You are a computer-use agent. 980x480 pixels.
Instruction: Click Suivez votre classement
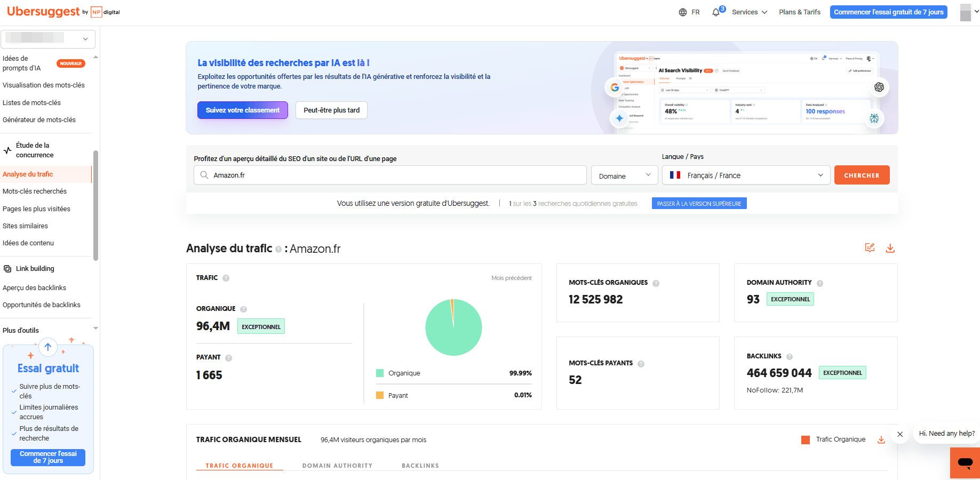pyautogui.click(x=242, y=110)
